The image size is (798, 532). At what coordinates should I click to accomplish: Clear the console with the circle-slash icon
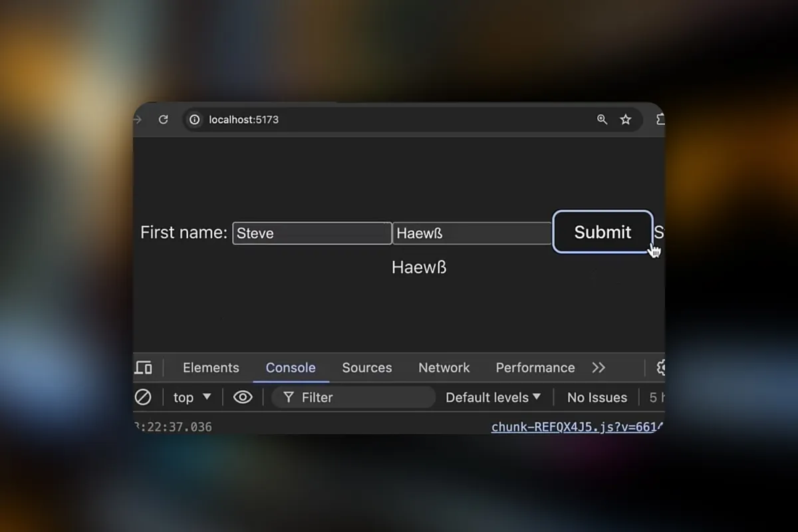click(143, 397)
